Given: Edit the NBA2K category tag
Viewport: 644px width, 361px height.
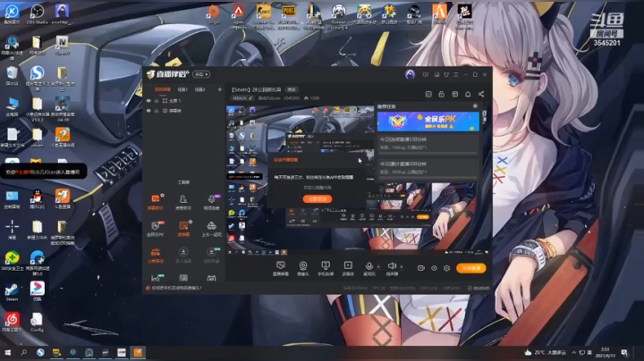Looking at the screenshot, I should 242,98.
